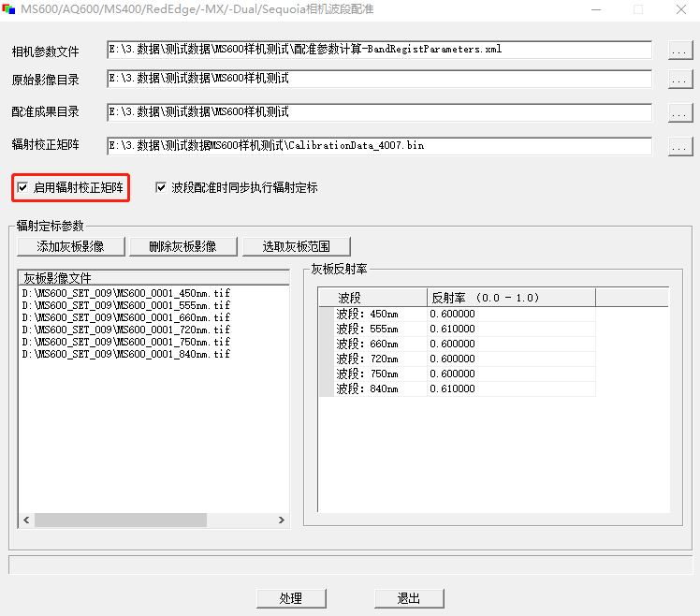The image size is (700, 616).
Task: Select the 波段: 750nm row
Action: [x=458, y=374]
